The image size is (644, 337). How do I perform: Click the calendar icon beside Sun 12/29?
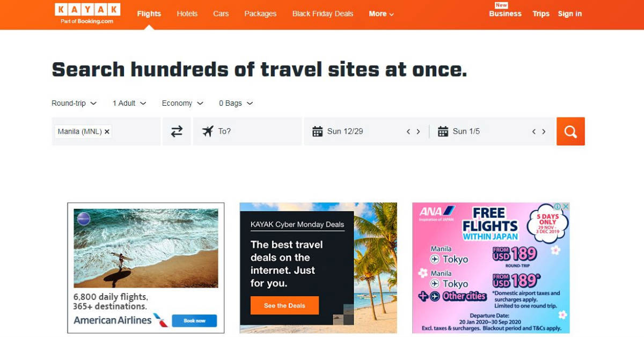317,131
